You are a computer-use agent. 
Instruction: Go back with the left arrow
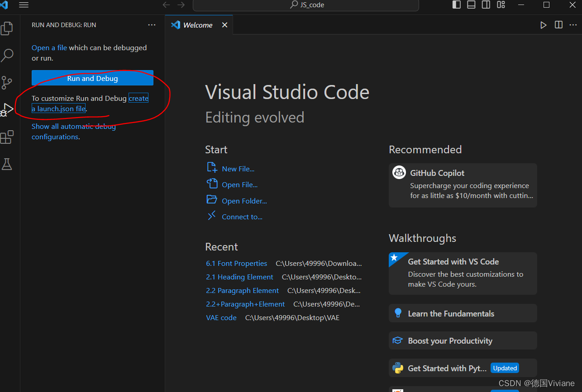click(167, 5)
